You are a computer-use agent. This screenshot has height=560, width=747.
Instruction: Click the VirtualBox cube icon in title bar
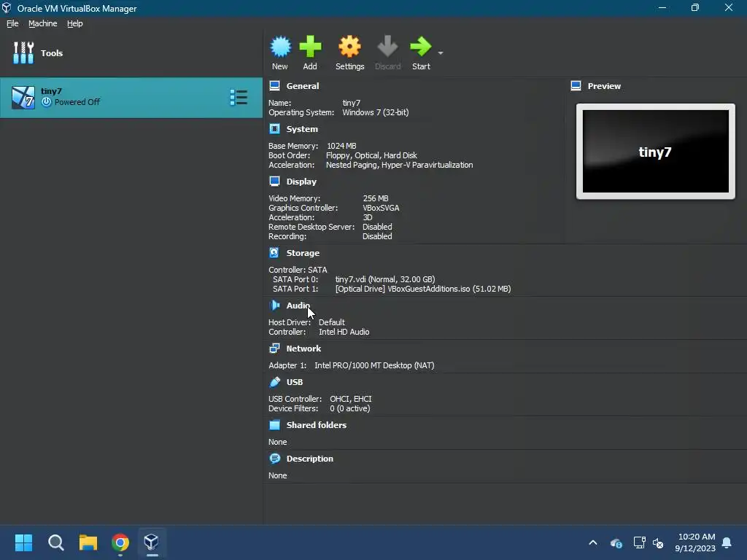pyautogui.click(x=7, y=8)
